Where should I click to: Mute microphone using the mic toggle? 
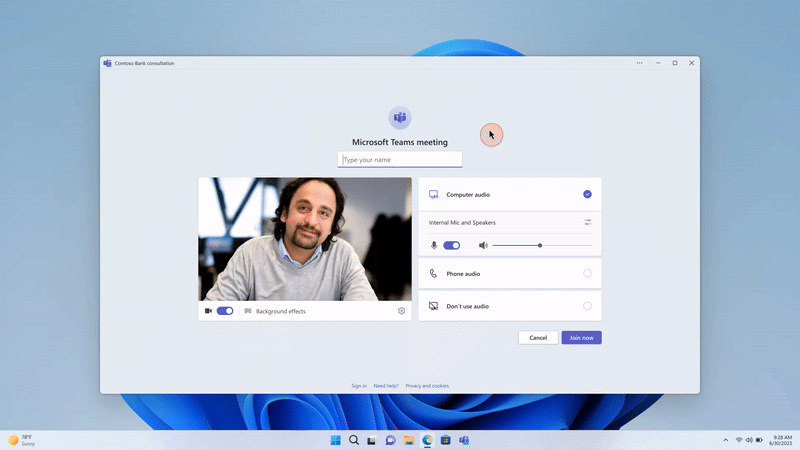[x=452, y=245]
